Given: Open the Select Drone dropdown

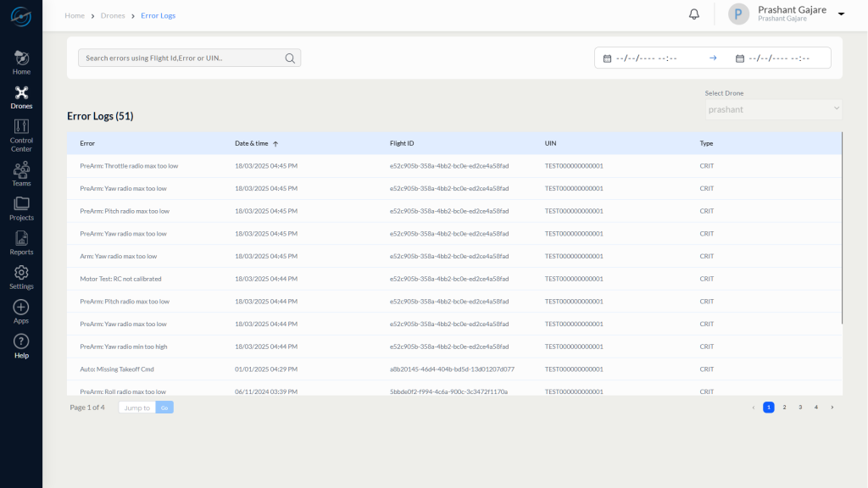Looking at the screenshot, I should tap(771, 108).
